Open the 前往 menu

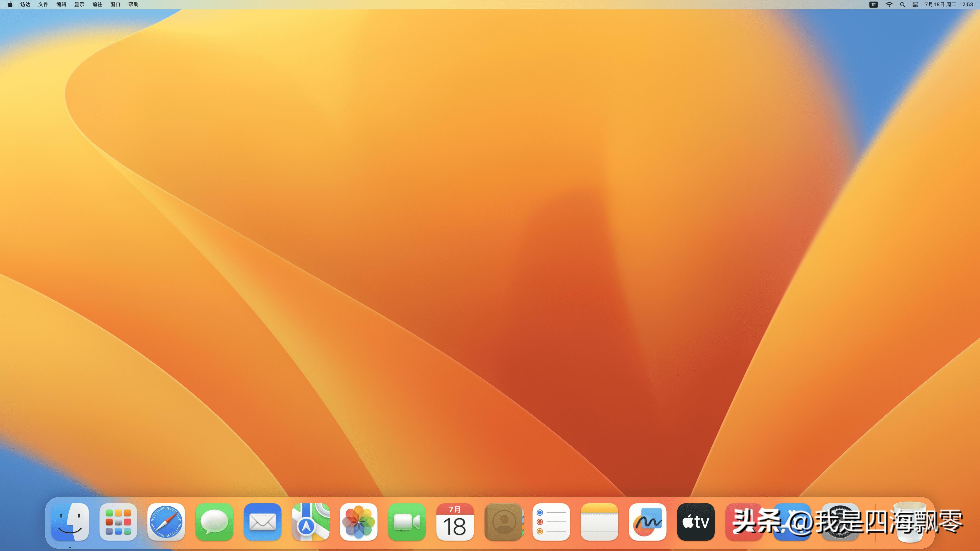(x=97, y=5)
